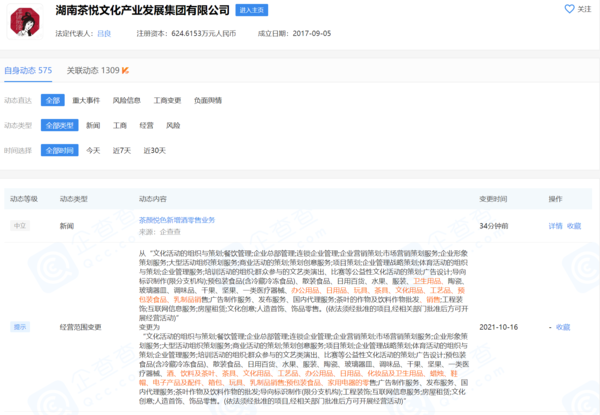Click the orange K badge icon
600x415 pixels.
pyautogui.click(x=125, y=70)
